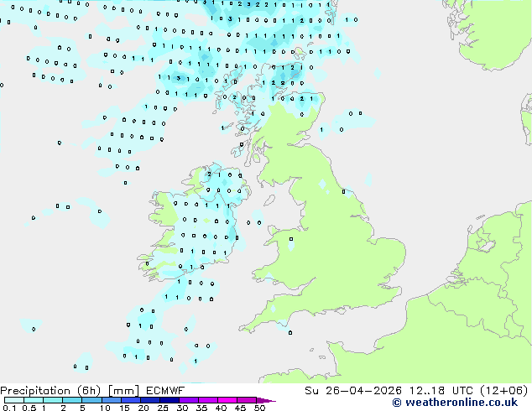Click the legend label "35"
Image resolution: width=532 pixels, height=411 pixels.
(x=201, y=408)
